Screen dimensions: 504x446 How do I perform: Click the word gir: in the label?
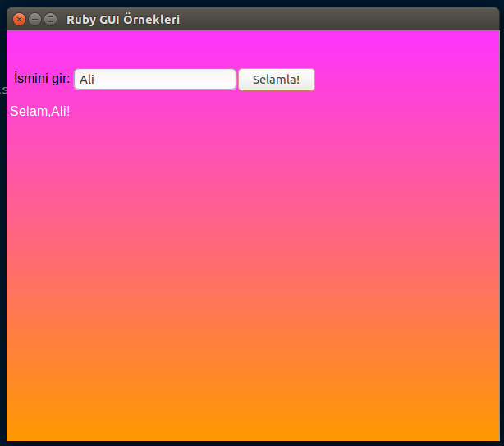click(59, 80)
